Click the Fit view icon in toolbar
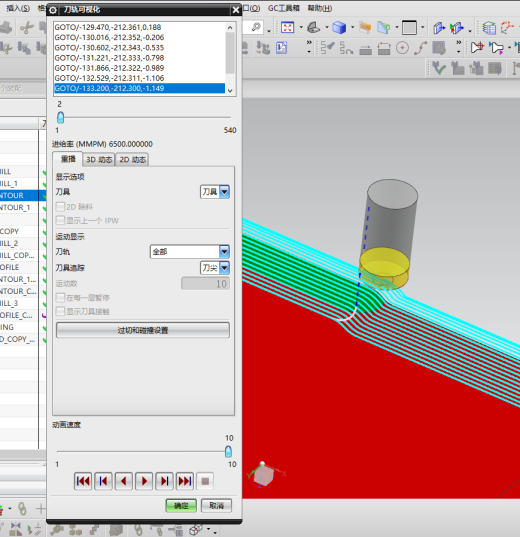Viewport: 520px width, 537px height. (287, 27)
